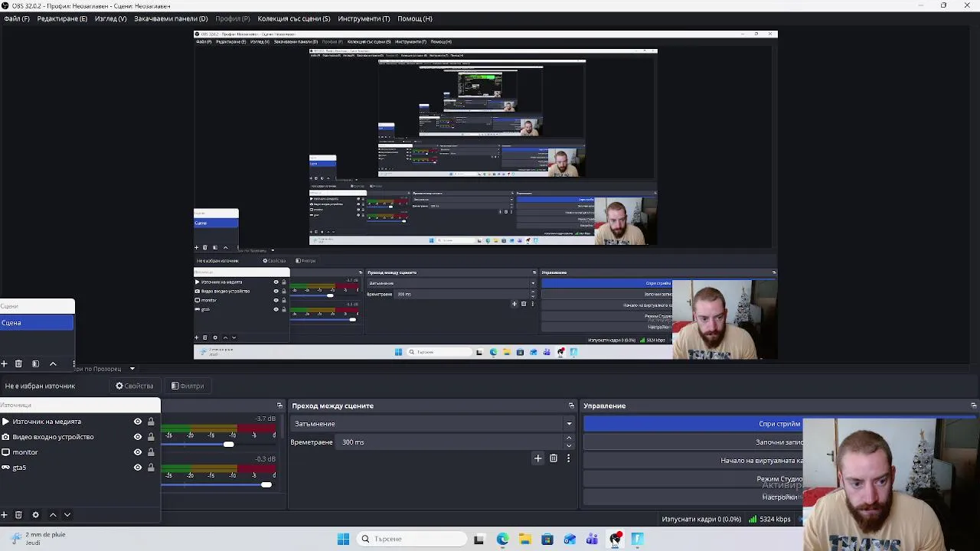980x551 pixels.
Task: Move scene up with arrow icon
Action: (53, 364)
